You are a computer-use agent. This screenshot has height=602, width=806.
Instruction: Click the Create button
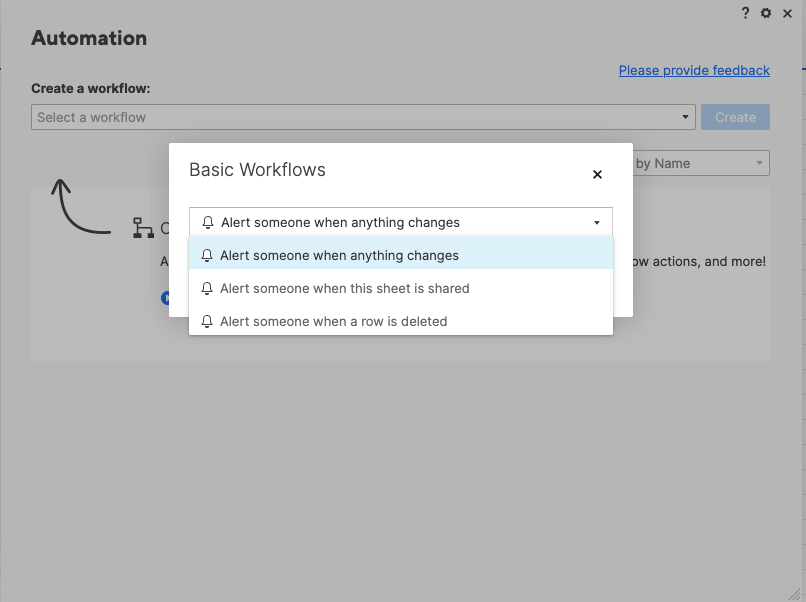[735, 117]
